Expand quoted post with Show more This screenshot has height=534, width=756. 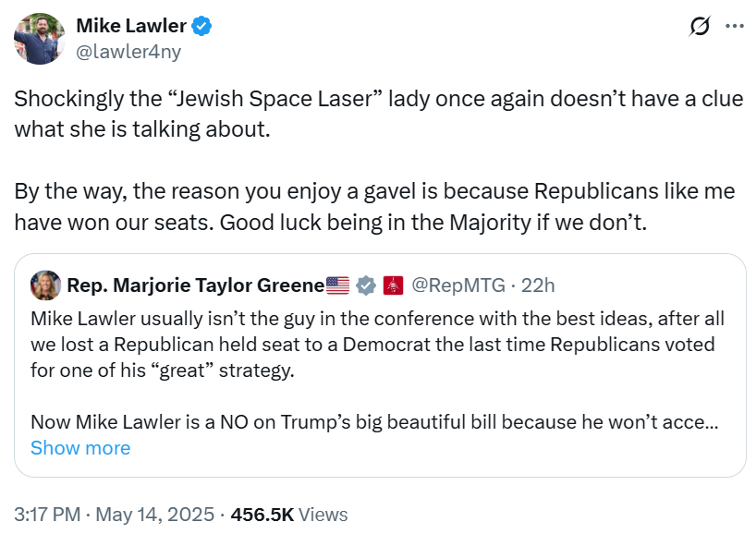(80, 448)
